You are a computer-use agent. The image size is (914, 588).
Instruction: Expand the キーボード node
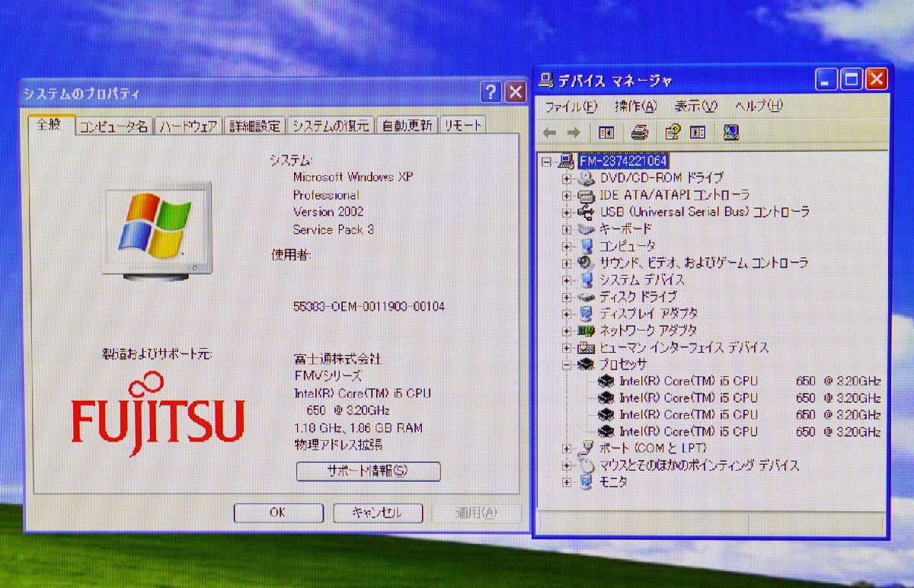[567, 228]
